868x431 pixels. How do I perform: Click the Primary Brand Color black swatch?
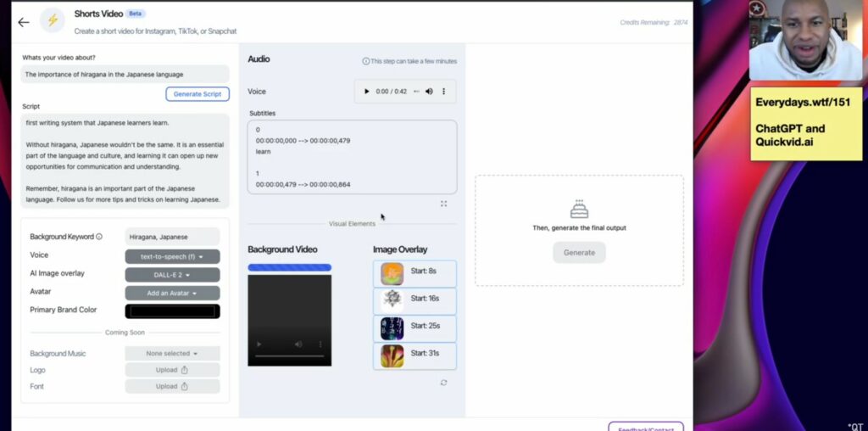click(172, 311)
